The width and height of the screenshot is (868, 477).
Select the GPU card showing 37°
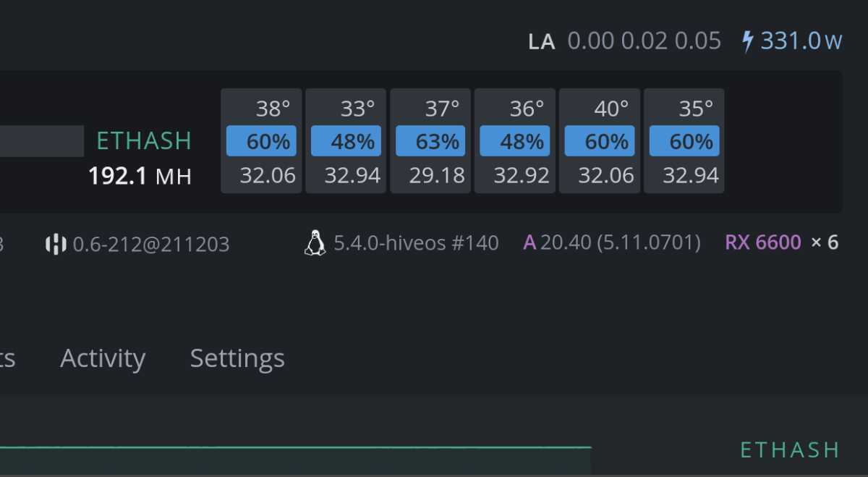[x=431, y=141]
